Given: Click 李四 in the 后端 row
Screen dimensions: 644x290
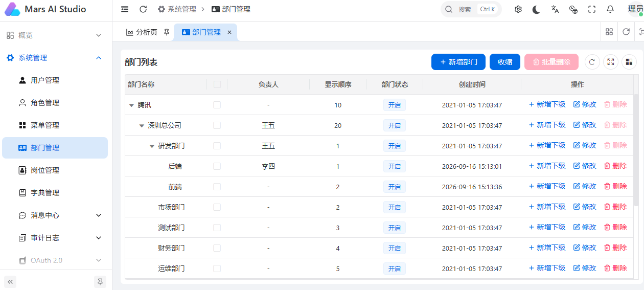Looking at the screenshot, I should tap(268, 166).
